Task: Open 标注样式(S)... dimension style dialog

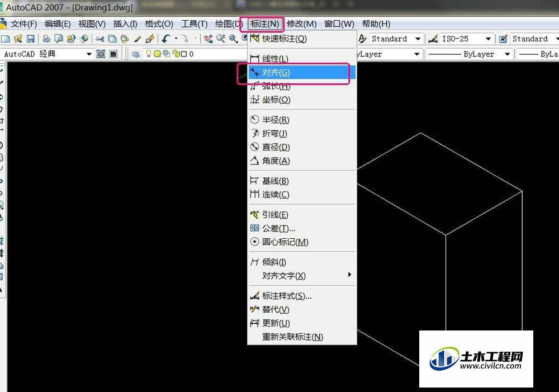Action: (302, 296)
